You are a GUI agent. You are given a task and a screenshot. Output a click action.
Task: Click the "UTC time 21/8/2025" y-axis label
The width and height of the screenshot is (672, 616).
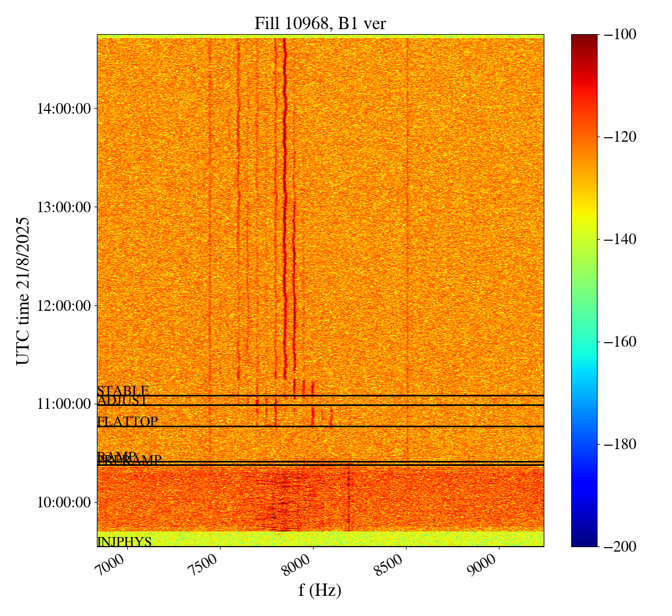pyautogui.click(x=22, y=291)
